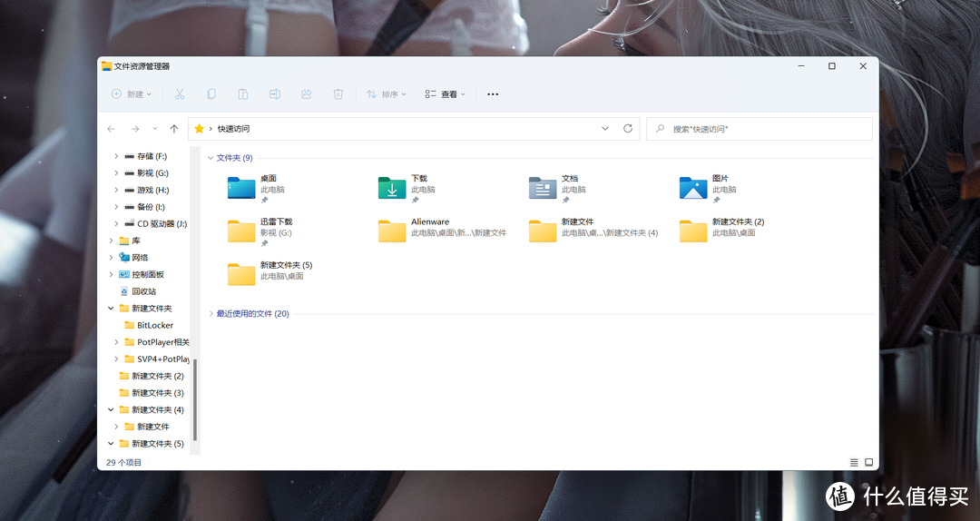The height and width of the screenshot is (521, 980).
Task: Click 快速访问 in the address bar
Action: pos(234,129)
